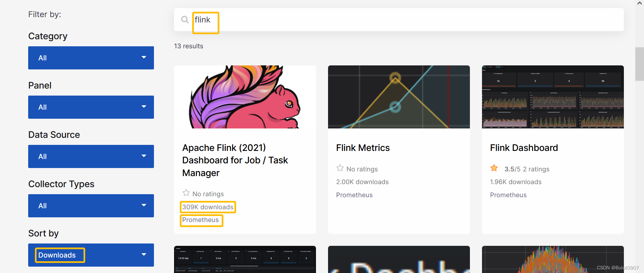Viewport: 644px width, 273px height.
Task: Click Prometheus under Flink Metrics card
Action: pos(355,195)
